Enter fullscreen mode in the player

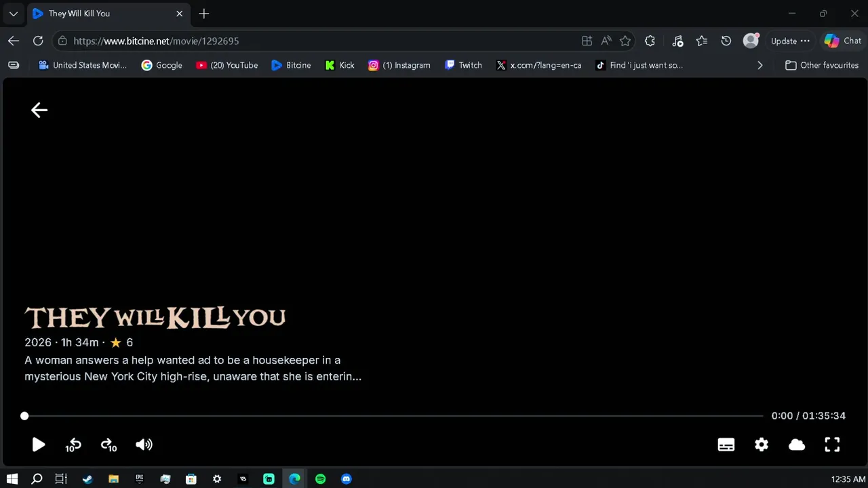(832, 445)
